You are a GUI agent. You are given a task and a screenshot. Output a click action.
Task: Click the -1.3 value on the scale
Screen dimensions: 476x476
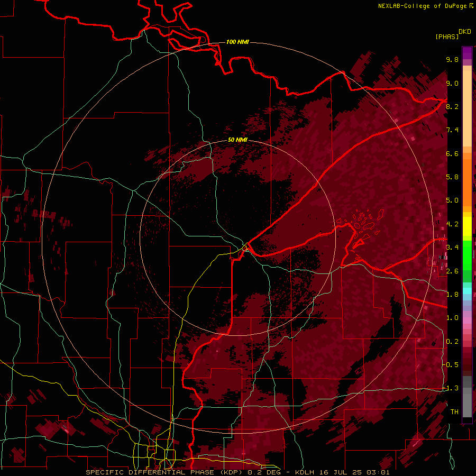click(x=451, y=388)
